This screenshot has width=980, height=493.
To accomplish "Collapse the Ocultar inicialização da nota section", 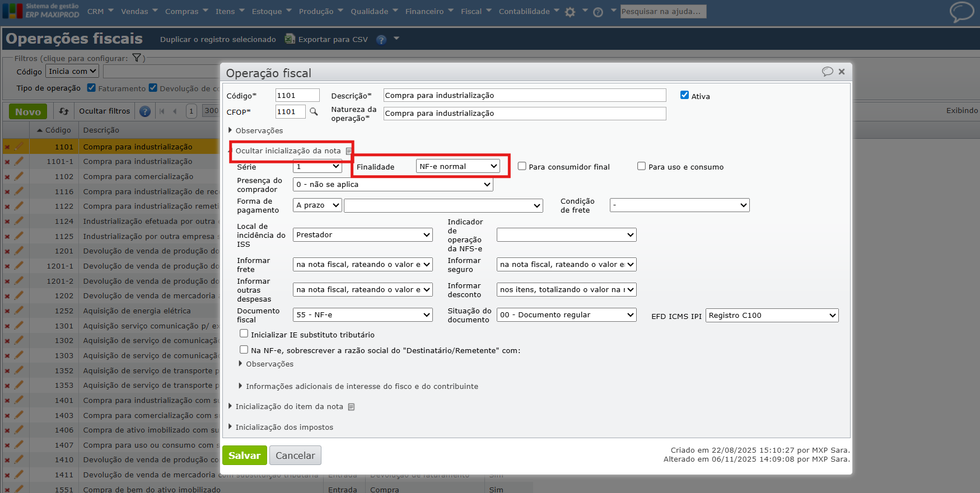I will point(288,151).
